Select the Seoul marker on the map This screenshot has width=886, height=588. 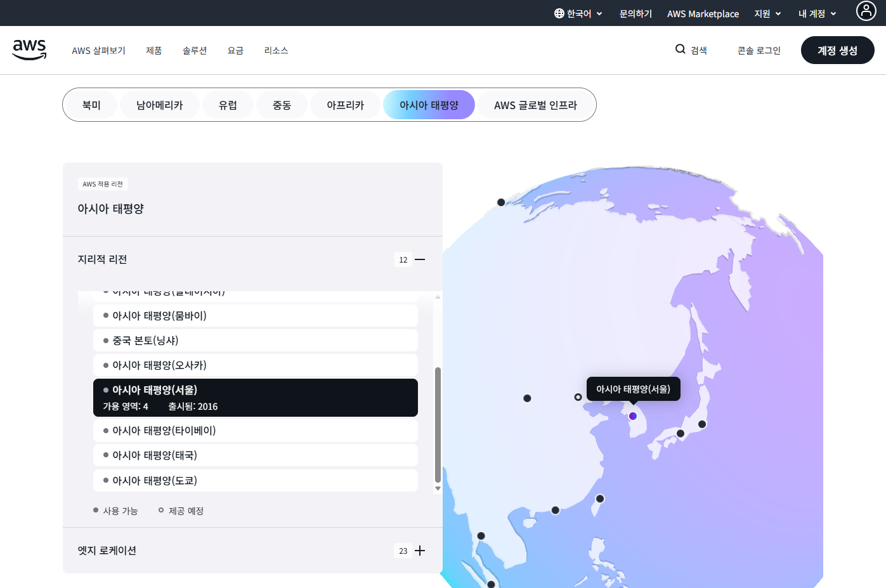click(x=632, y=416)
